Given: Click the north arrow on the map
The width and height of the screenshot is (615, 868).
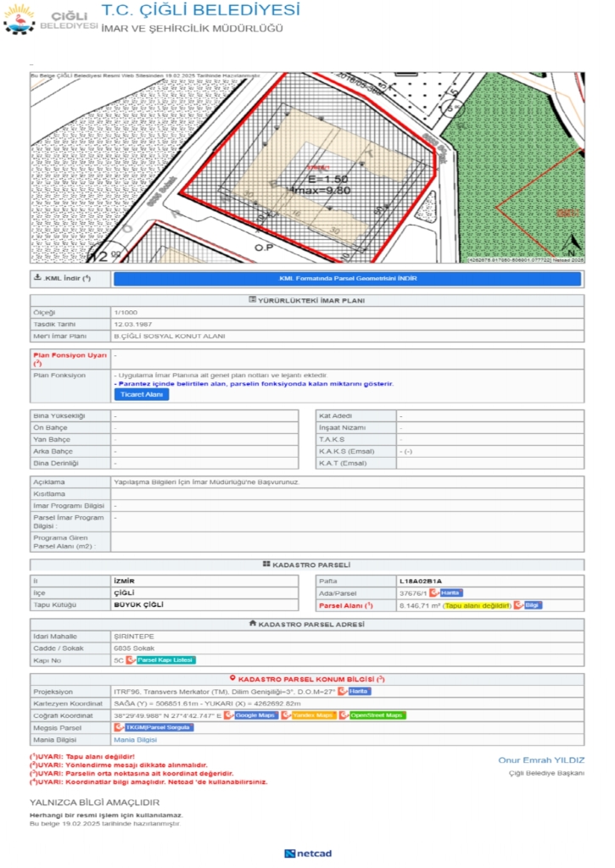Looking at the screenshot, I should click(571, 243).
